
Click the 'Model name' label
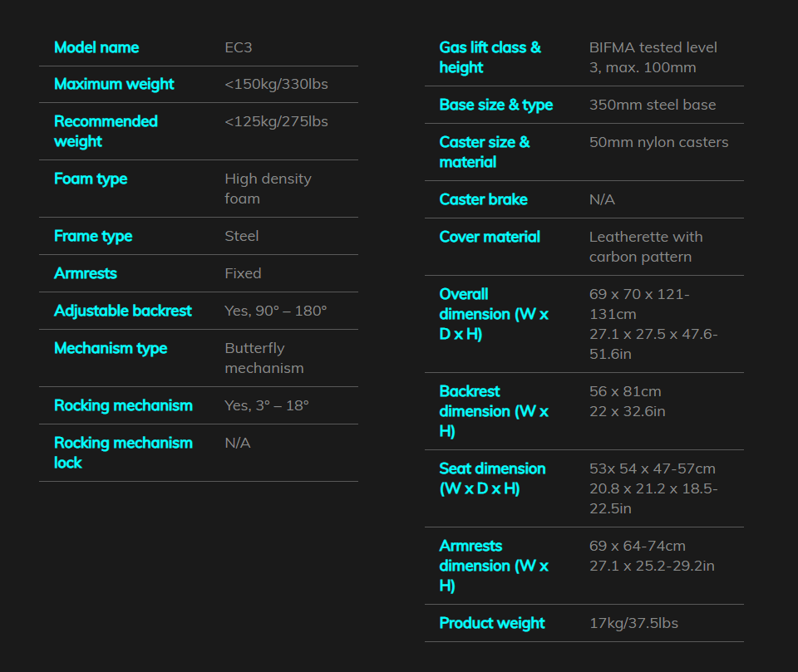coord(96,47)
